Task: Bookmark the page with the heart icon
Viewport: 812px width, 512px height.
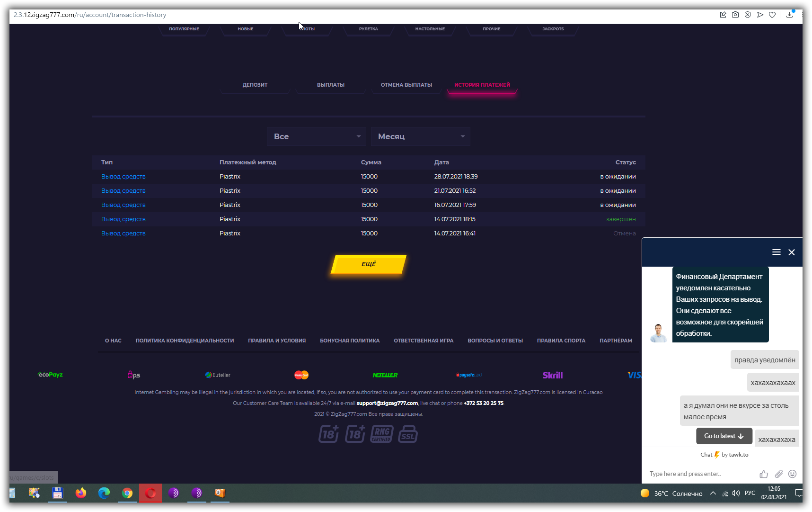Action: [x=772, y=15]
